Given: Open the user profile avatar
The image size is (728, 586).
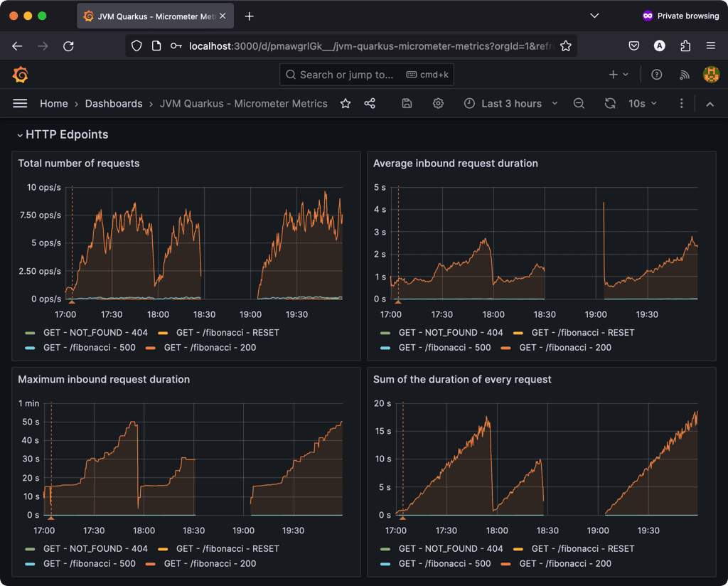Looking at the screenshot, I should 711,74.
